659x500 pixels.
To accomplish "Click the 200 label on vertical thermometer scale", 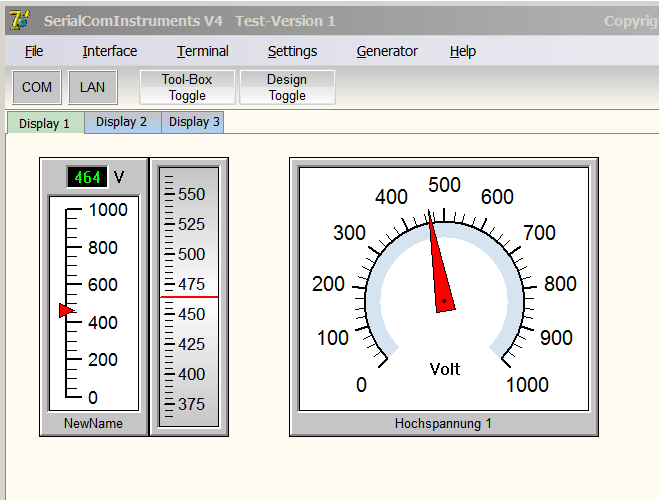I will (x=103, y=360).
